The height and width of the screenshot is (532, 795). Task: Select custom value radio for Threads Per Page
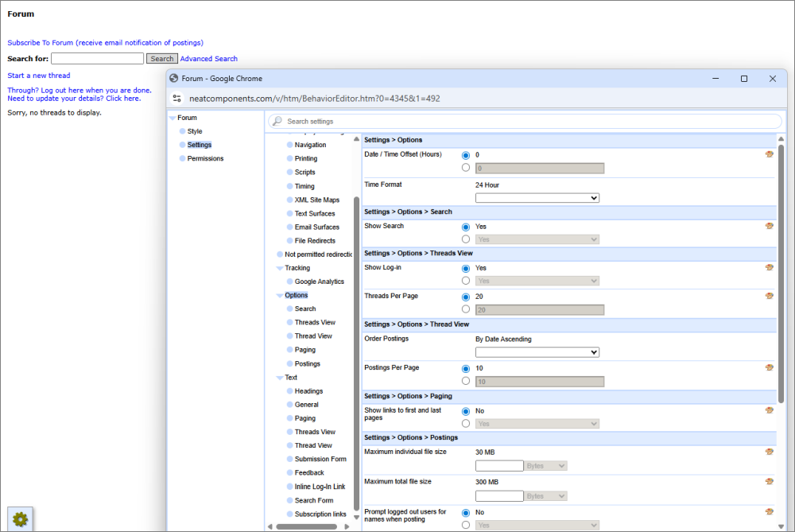tap(466, 309)
